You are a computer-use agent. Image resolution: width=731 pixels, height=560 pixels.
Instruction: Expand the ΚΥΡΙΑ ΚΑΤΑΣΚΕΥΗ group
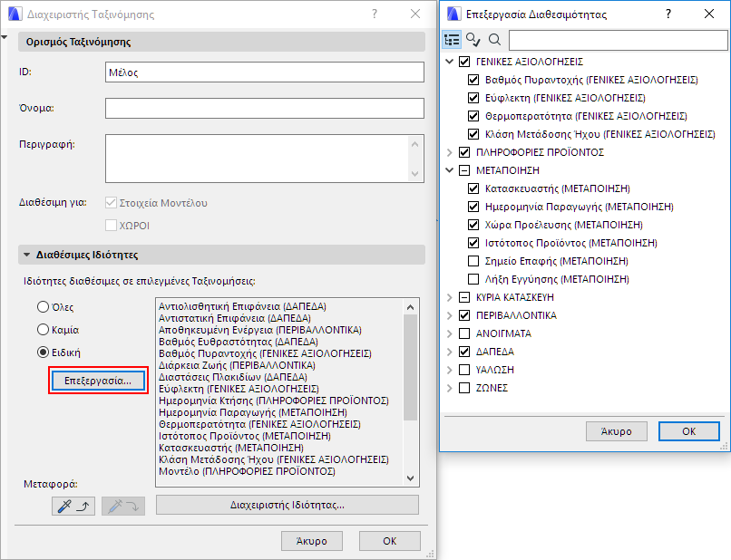coord(450,297)
